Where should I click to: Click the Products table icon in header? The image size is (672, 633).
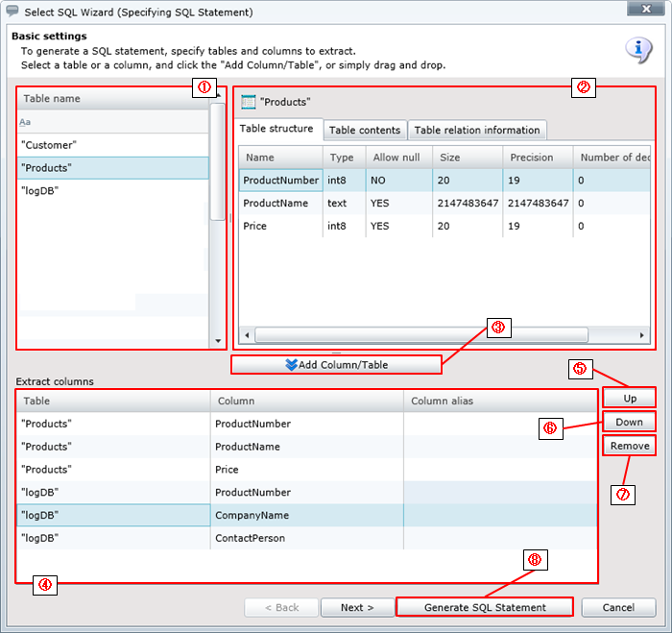point(248,102)
